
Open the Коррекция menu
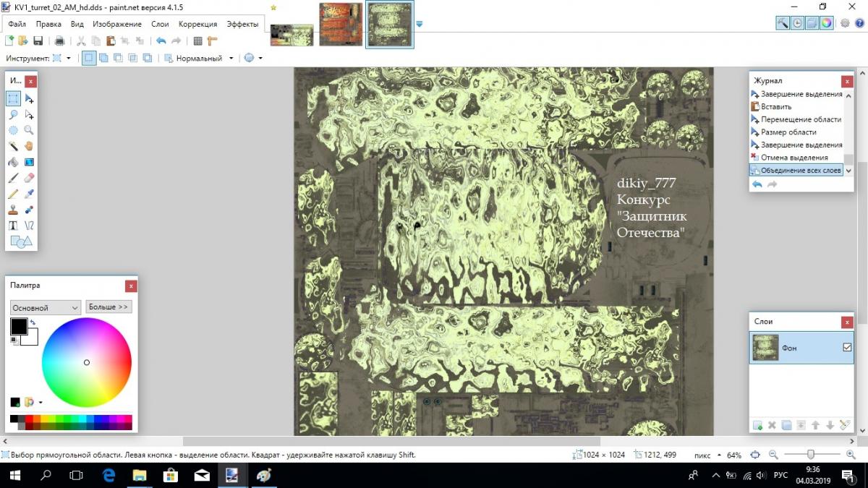[197, 24]
